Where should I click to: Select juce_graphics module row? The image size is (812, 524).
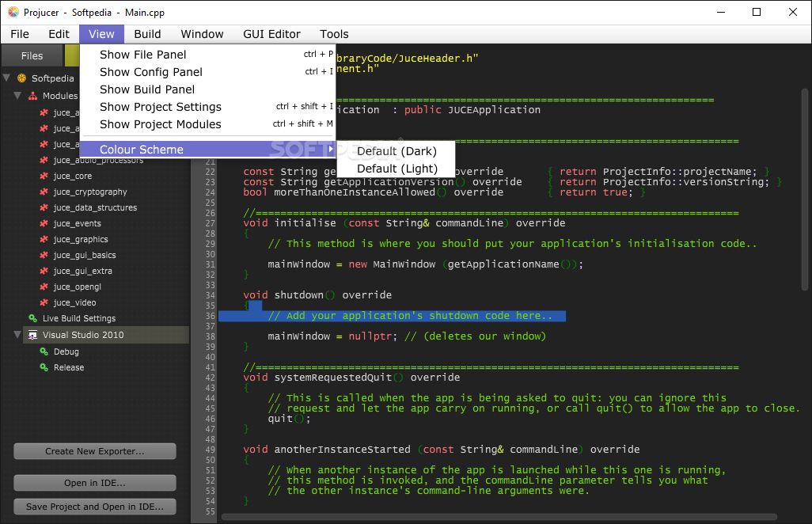coord(81,239)
